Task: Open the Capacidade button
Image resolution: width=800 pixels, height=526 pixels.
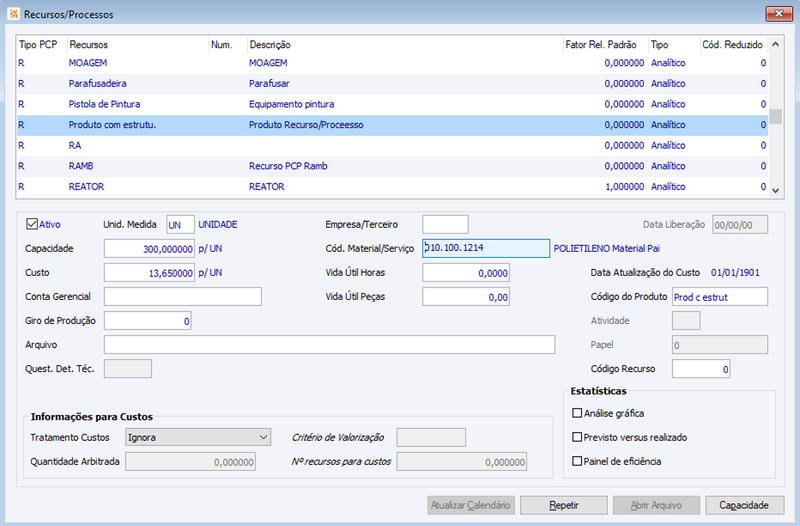Action: (744, 505)
